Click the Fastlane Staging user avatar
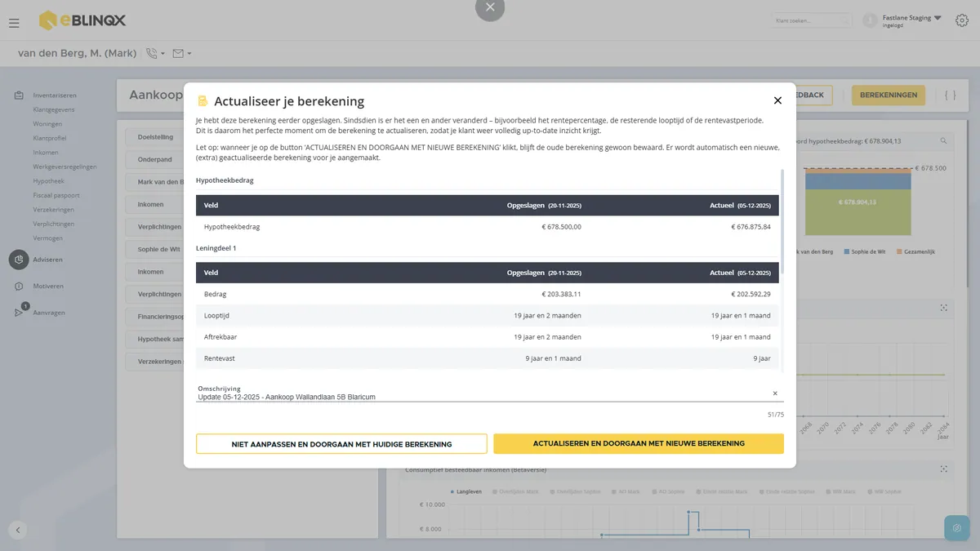 coord(870,20)
